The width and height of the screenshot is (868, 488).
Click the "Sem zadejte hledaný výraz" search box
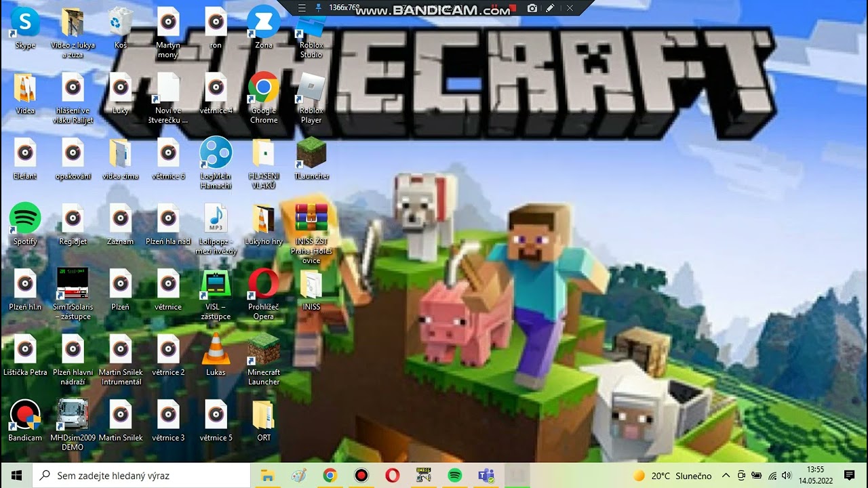point(141,475)
